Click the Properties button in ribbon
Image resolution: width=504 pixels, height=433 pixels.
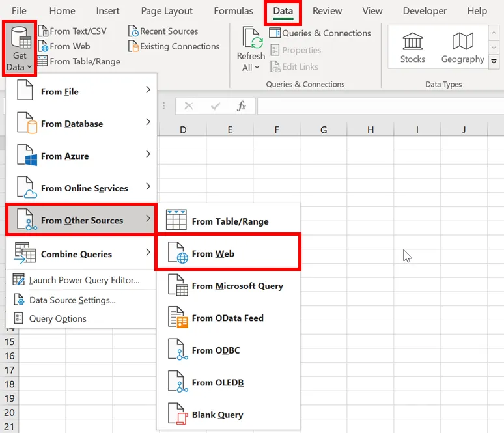pos(296,50)
